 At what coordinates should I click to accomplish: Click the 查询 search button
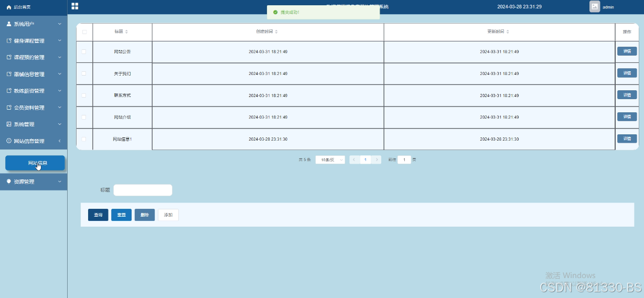[x=98, y=215]
